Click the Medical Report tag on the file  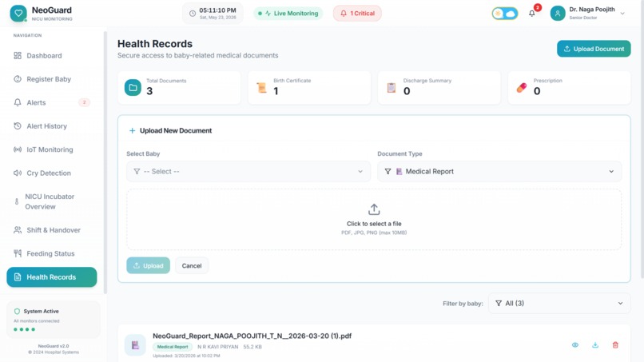[173, 347]
